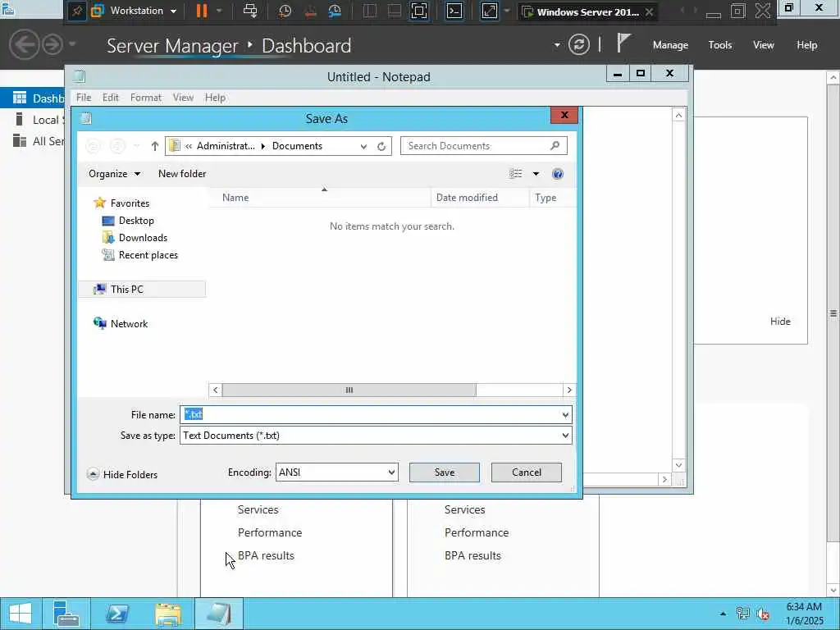Click the stretch guest display icon
This screenshot has height=630, width=840.
490,11
